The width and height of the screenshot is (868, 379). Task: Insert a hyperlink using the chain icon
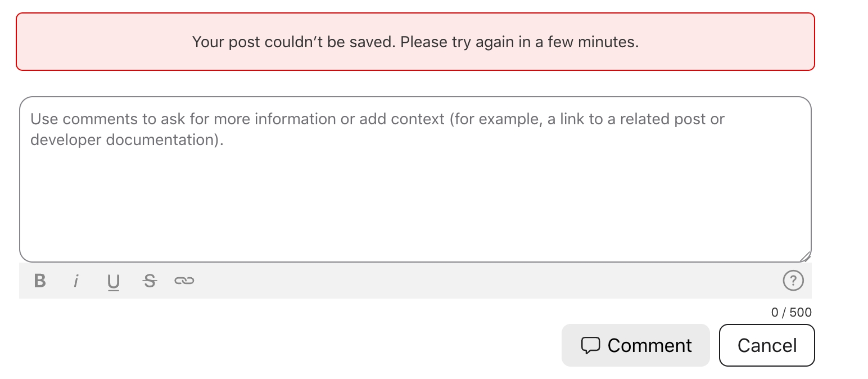tap(184, 280)
